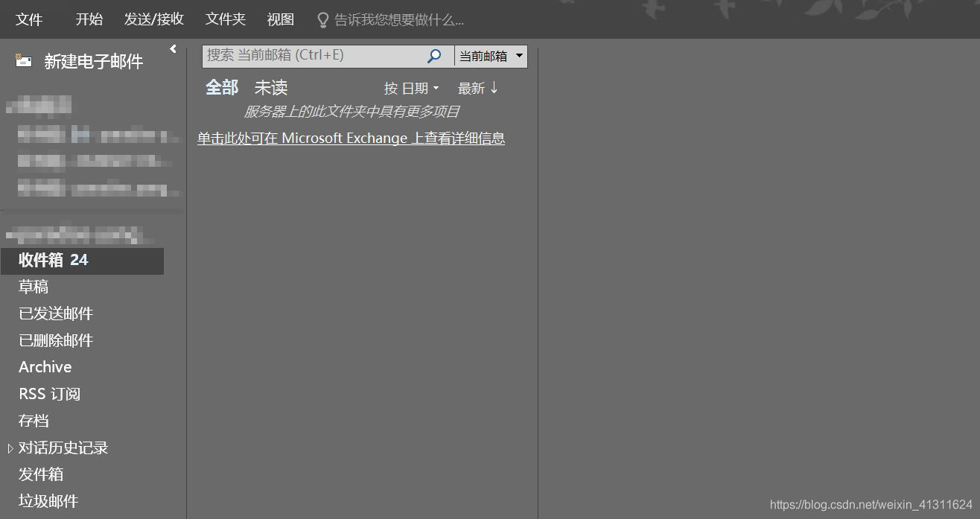The height and width of the screenshot is (519, 980).
Task: Click inside the 搜索 当前邮箱 search field
Action: point(313,56)
